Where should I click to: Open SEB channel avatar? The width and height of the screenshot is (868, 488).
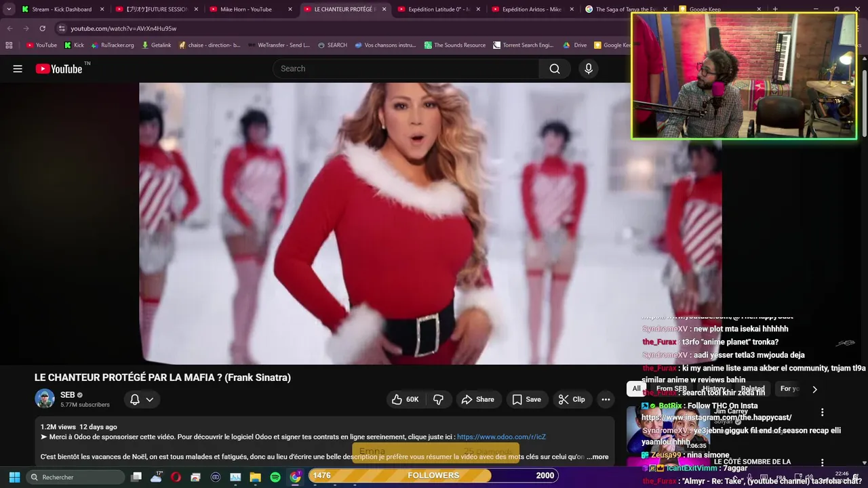45,399
